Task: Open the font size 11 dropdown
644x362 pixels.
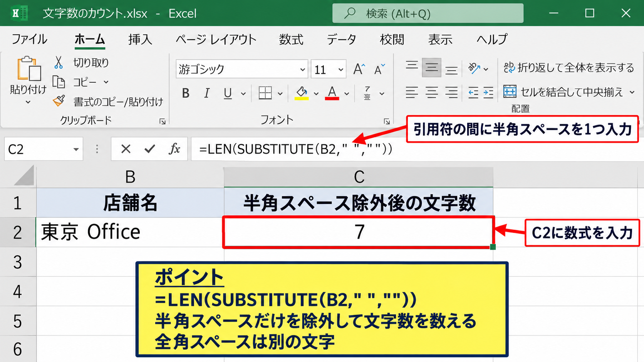Action: point(340,70)
